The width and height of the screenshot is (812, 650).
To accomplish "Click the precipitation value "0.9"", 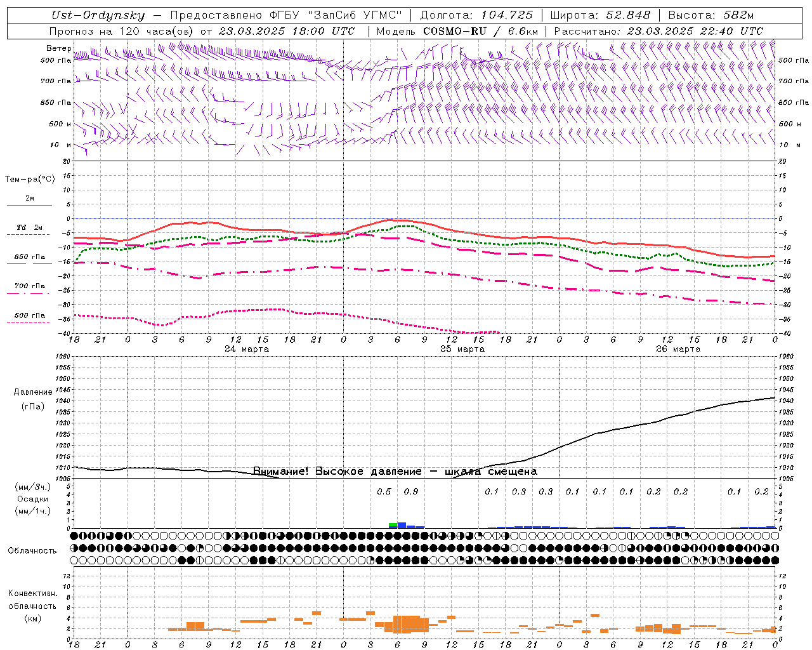I will [x=411, y=491].
